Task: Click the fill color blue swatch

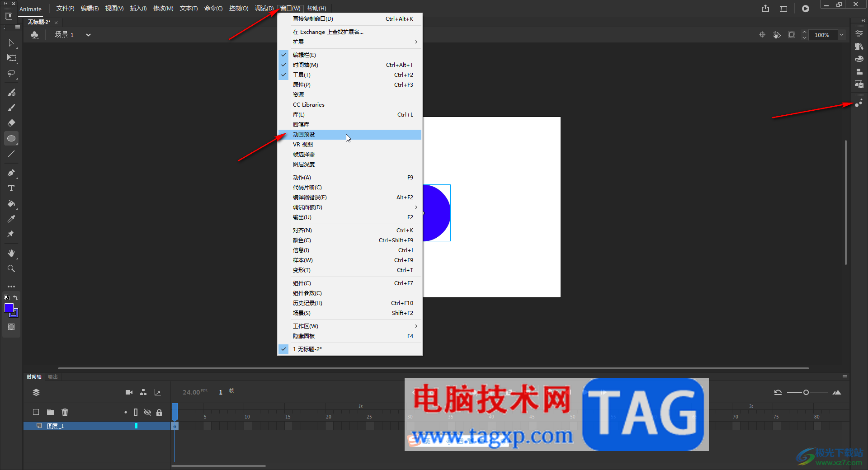Action: coord(9,308)
